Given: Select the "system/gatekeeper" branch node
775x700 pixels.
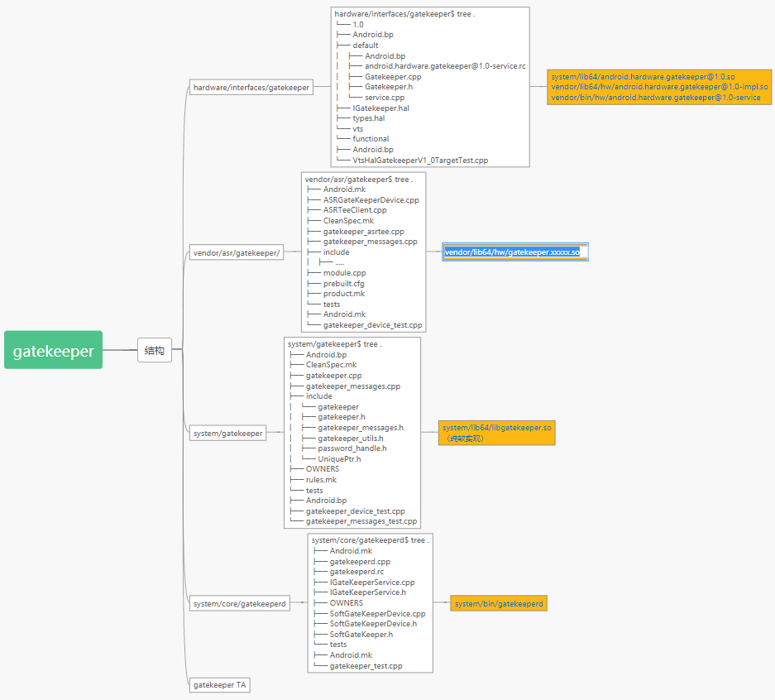Looking at the screenshot, I should pos(228,432).
